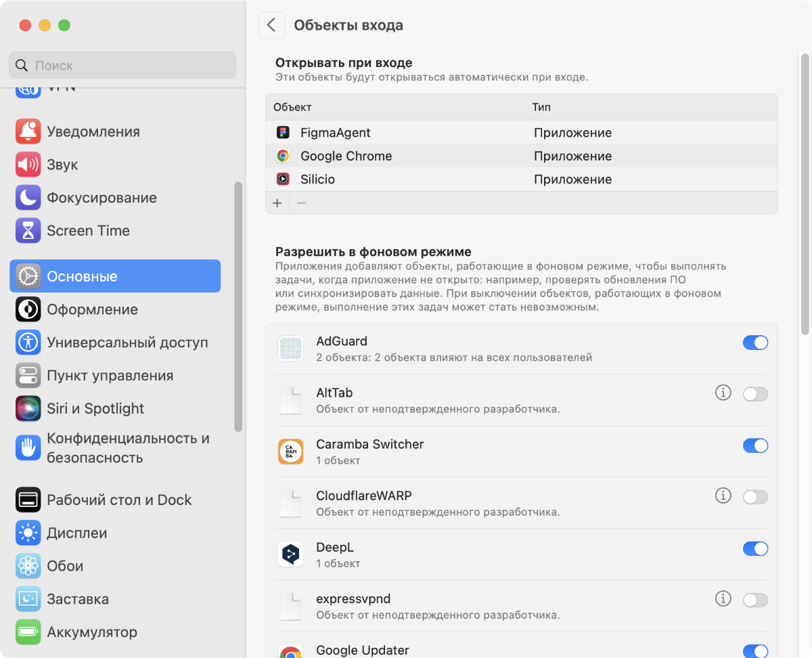
Task: Show info for CloudflareWARP background item
Action: (723, 496)
